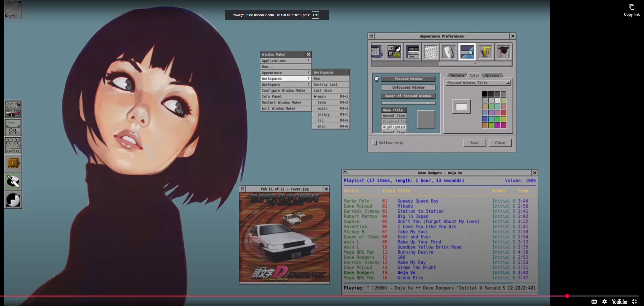The width and height of the screenshot is (644, 306).
Task: Choose Configure Window Maker menu entry
Action: [x=286, y=91]
